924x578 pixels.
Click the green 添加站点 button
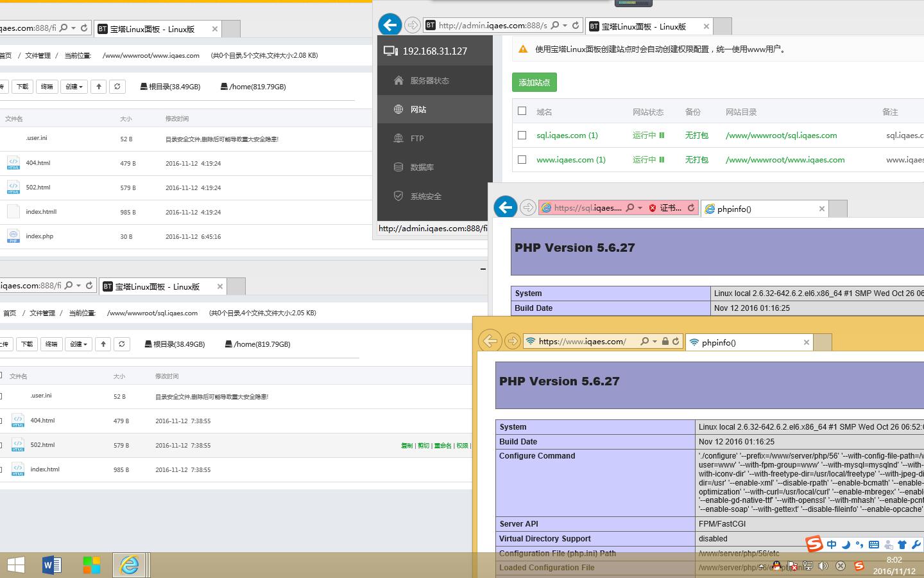tap(534, 82)
